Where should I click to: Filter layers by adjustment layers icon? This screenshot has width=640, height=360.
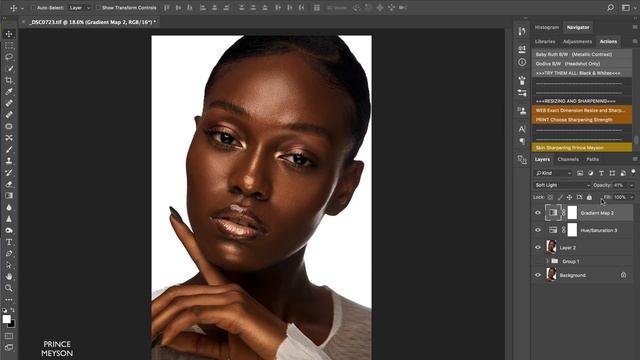pos(591,173)
